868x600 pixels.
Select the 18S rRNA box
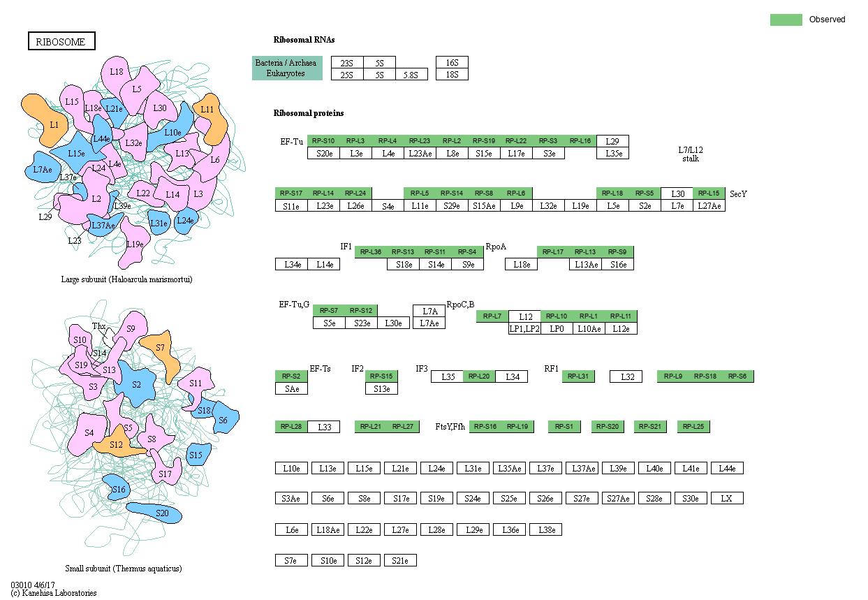click(x=452, y=74)
